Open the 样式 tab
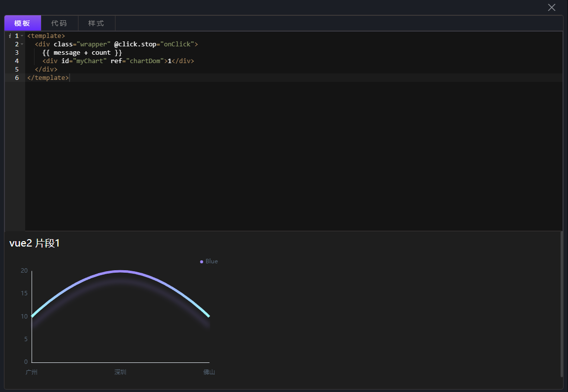This screenshot has height=392, width=568. (96, 23)
